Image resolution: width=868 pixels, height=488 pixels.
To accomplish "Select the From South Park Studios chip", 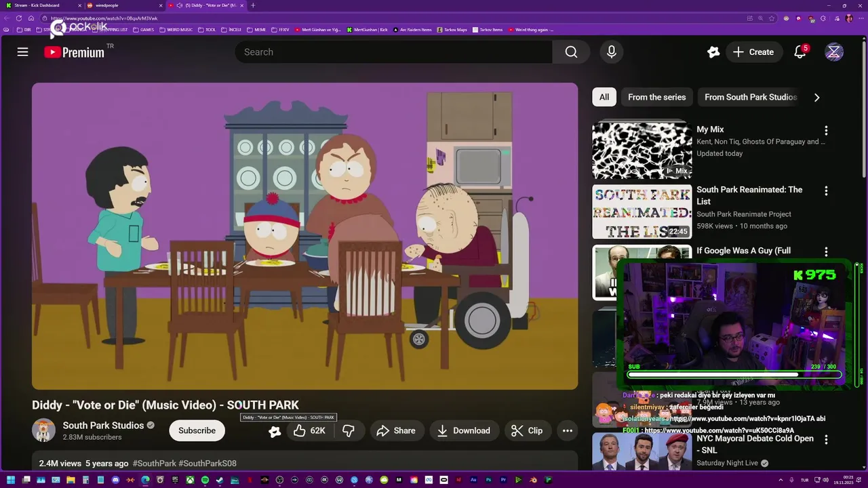I will 750,97.
